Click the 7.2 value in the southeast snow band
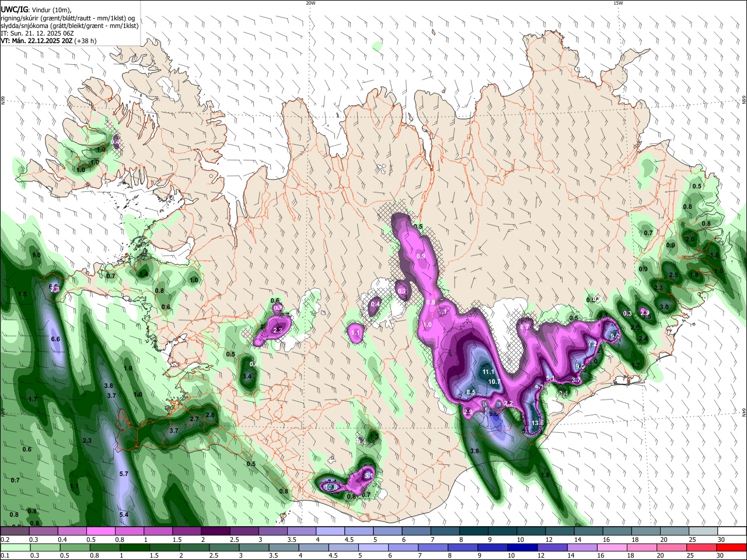The height and width of the screenshot is (560, 747). (x=592, y=344)
